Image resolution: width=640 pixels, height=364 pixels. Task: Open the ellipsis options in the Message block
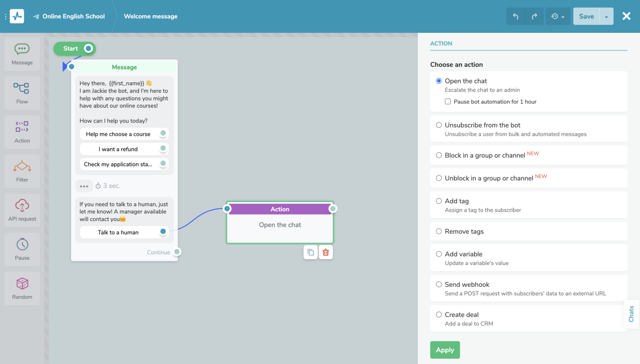coord(84,186)
